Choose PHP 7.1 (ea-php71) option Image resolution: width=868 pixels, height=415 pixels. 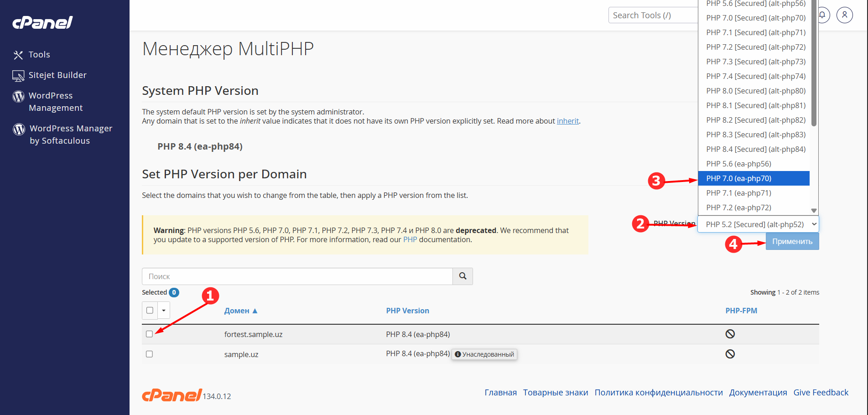754,193
